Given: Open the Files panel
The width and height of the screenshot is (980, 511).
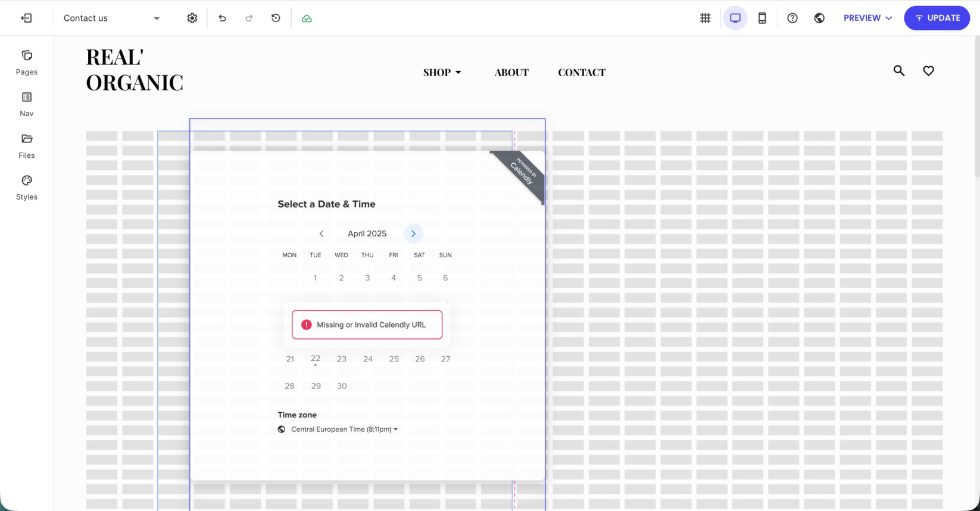Looking at the screenshot, I should 27,146.
